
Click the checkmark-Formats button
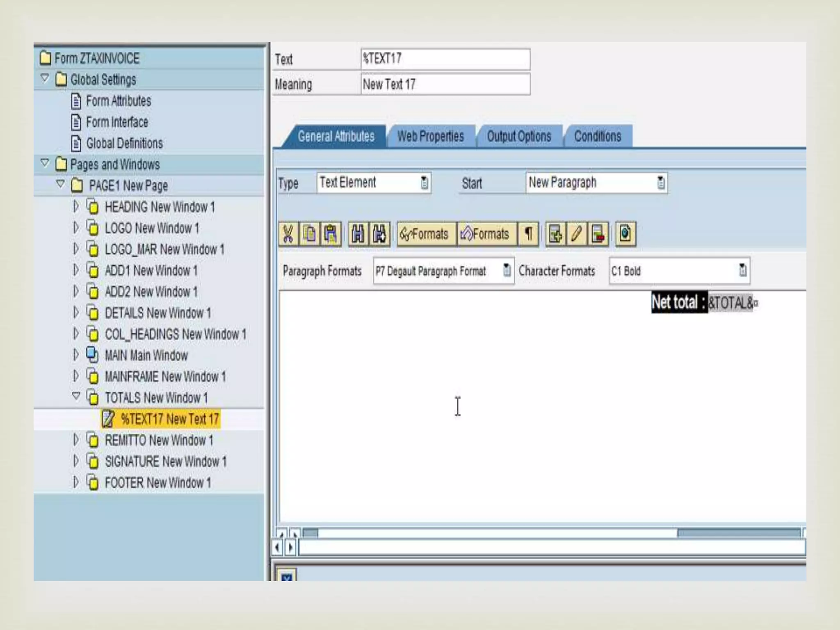tap(426, 234)
